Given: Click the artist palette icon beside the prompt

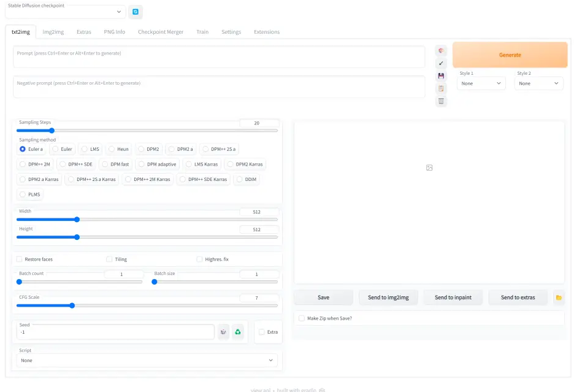Looking at the screenshot, I should tap(441, 50).
